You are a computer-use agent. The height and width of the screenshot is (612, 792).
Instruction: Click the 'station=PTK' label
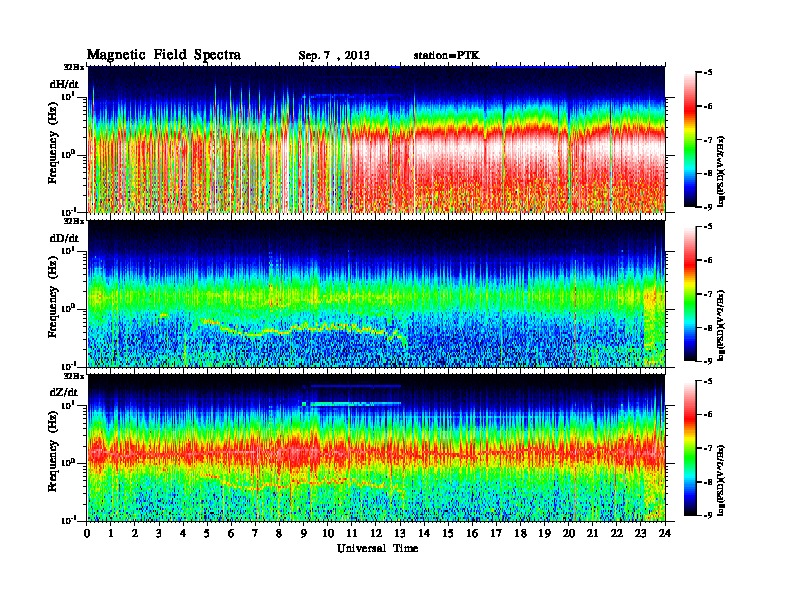tap(447, 55)
